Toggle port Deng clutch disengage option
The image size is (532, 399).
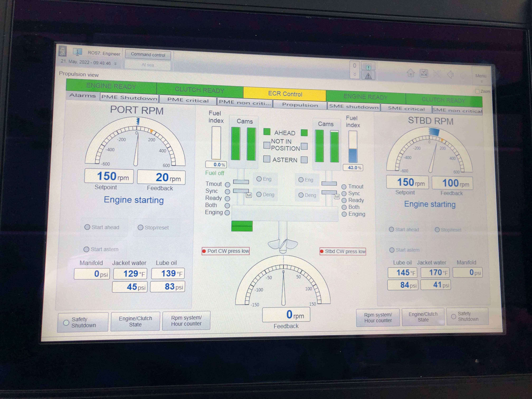[259, 194]
